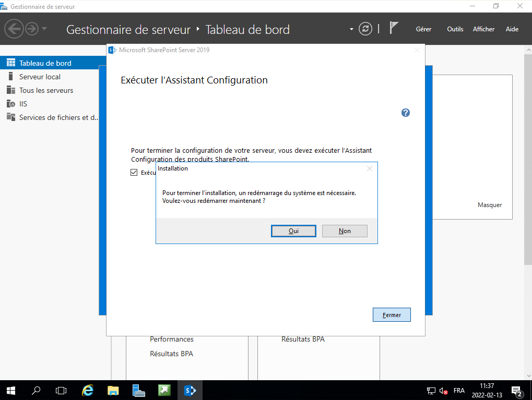Open dropdown arrow left of refresh icon
Screen dimensions: 532x400
351,29
